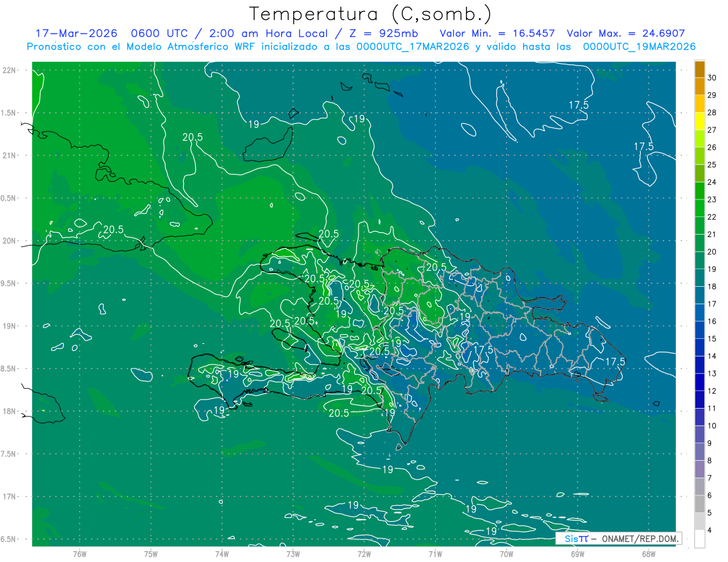The width and height of the screenshot is (728, 562).
Task: Click the "71W" longitude axis label
Action: coord(435,554)
